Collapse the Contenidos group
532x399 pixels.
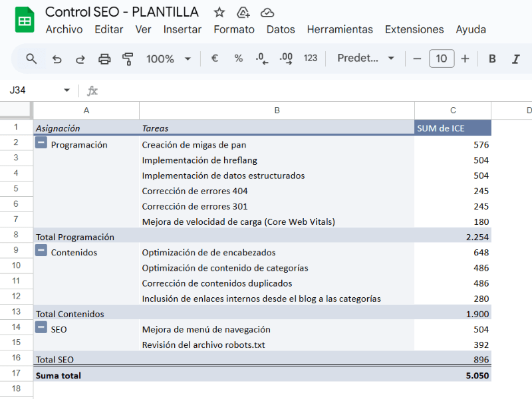click(41, 251)
